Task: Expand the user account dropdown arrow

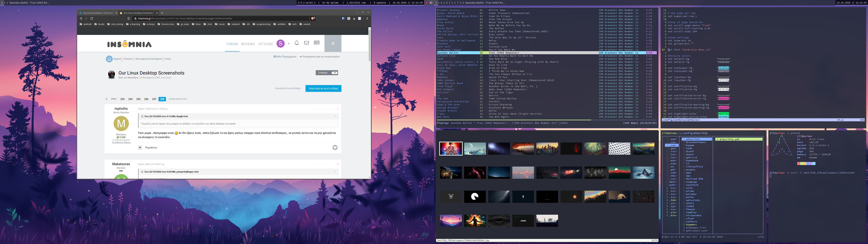Action: [289, 44]
